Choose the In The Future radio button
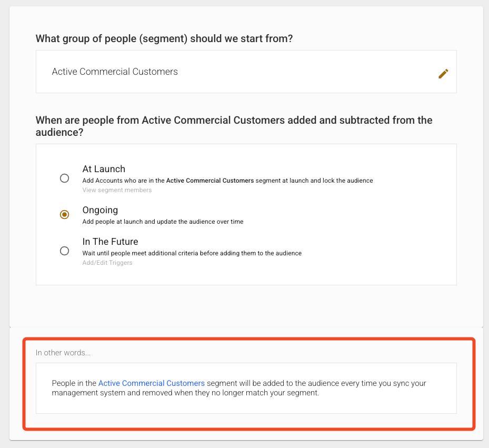The image size is (489, 448). 64,251
